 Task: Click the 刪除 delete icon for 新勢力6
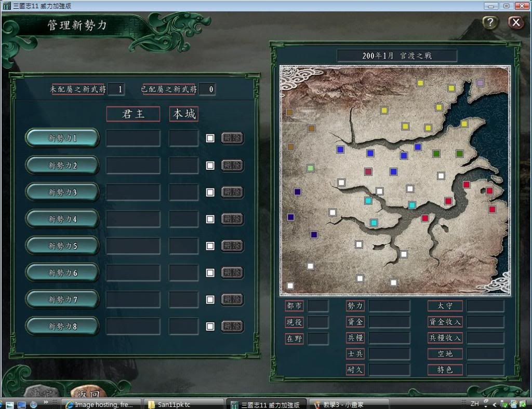(232, 272)
